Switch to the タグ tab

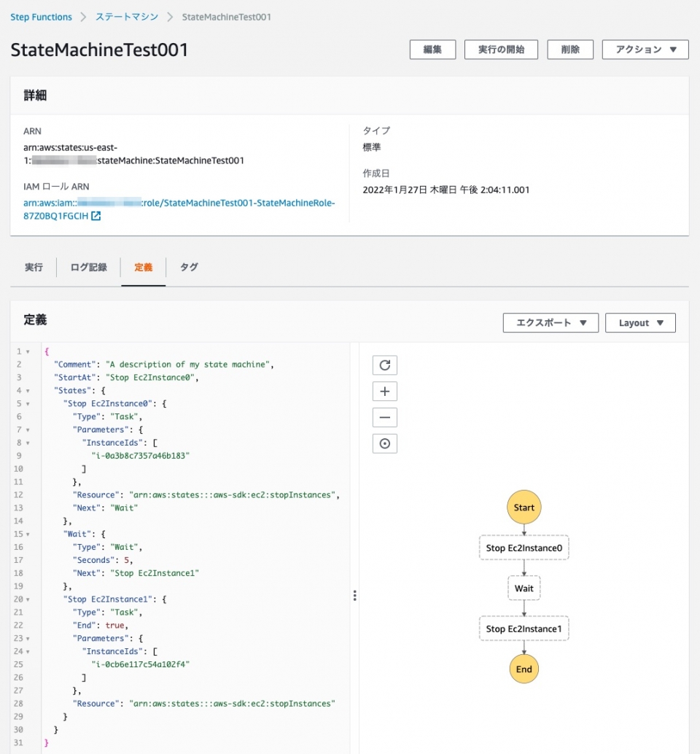pos(189,268)
